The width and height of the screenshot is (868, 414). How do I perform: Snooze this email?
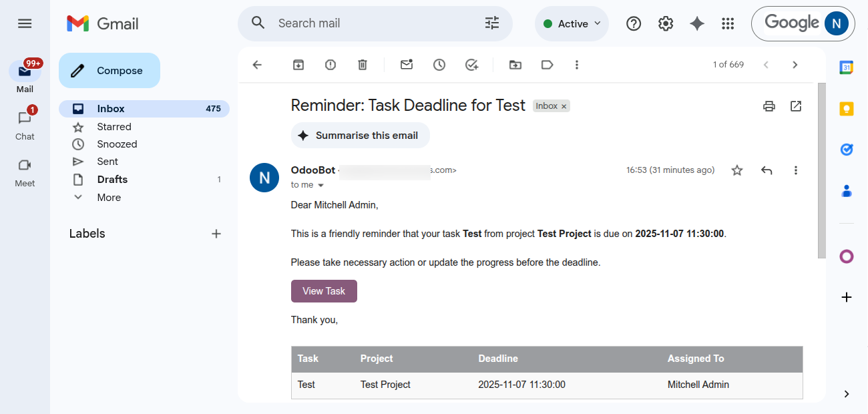point(439,65)
